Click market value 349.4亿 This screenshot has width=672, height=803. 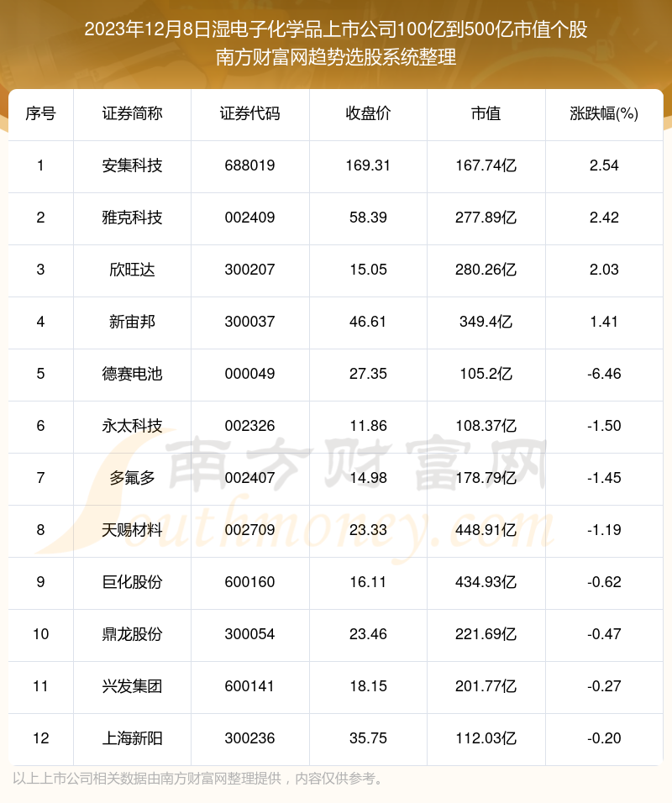click(x=486, y=322)
